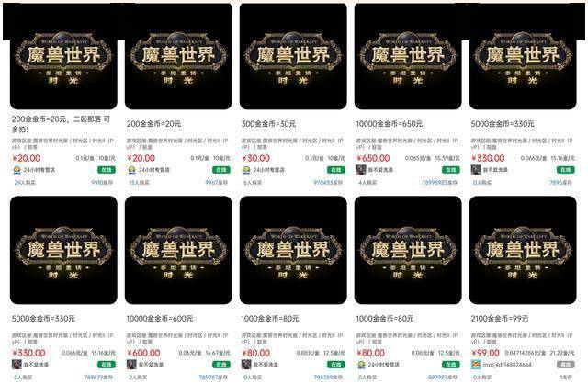Click 我不爱洗澡 avatar on the ¥600.00 listing
588x384 pixels.
pos(131,365)
